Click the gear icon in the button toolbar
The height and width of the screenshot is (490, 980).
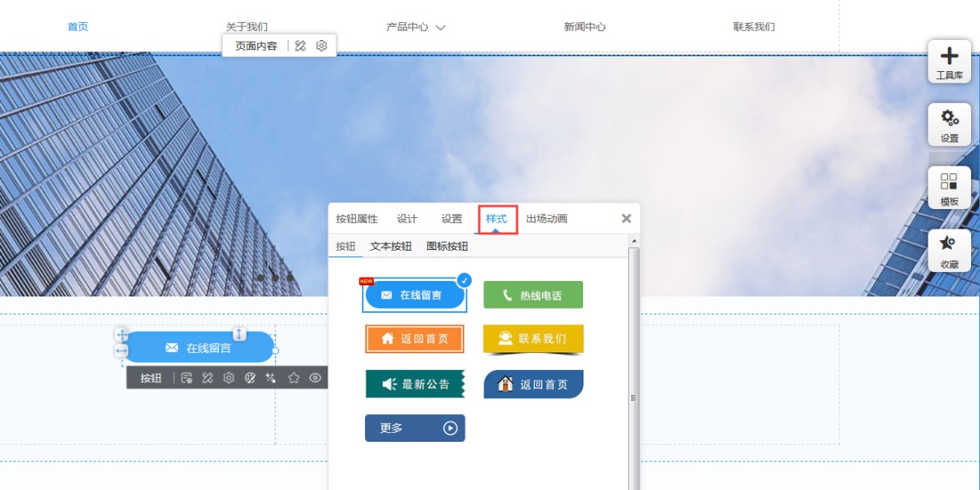click(x=229, y=378)
